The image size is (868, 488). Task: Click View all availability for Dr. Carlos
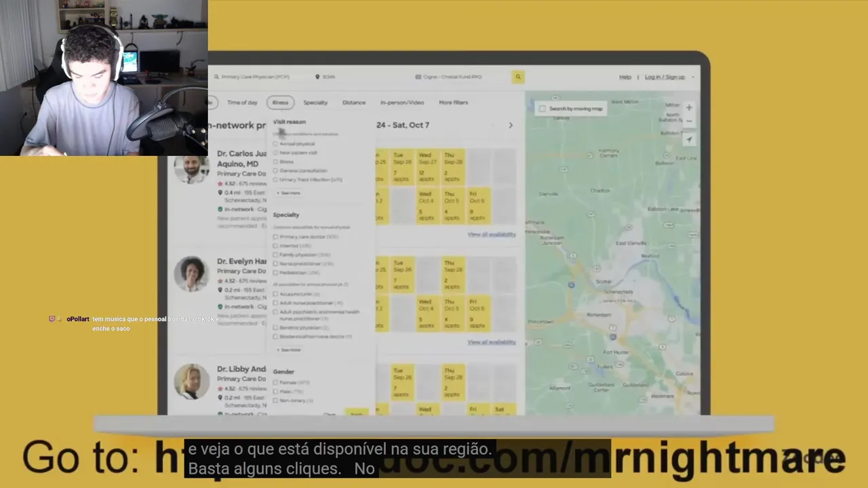click(492, 235)
